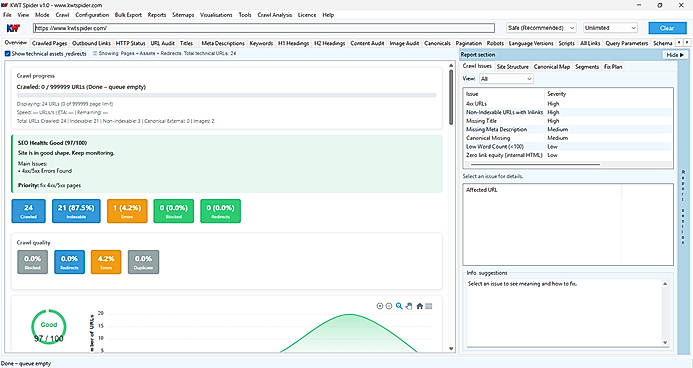Open the View: All filter dropdown
Screen dimensions: 693x368
point(506,79)
